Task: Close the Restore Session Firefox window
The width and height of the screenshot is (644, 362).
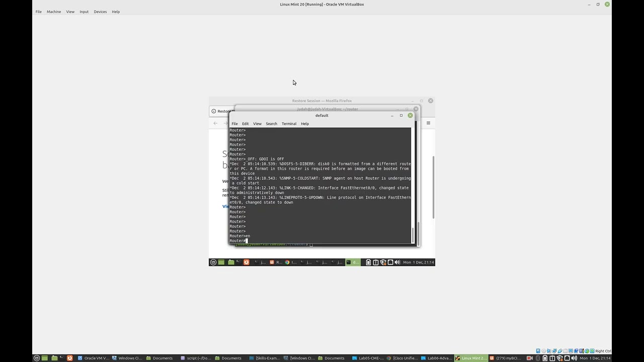Action: click(x=431, y=101)
